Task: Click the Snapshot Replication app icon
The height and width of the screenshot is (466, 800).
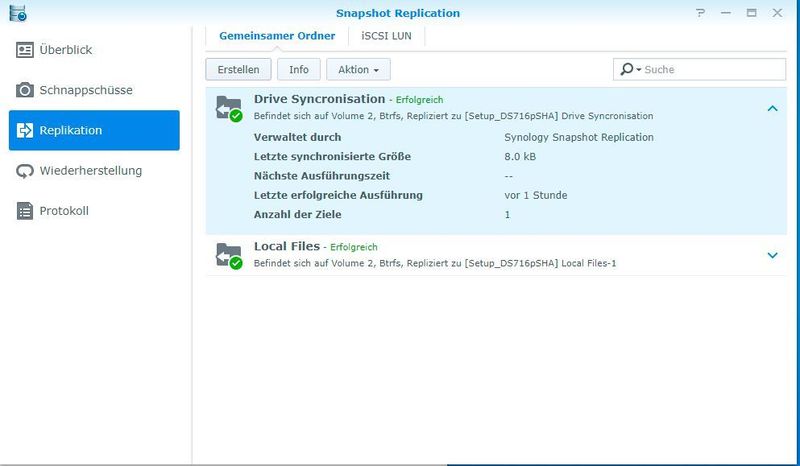Action: (18, 13)
